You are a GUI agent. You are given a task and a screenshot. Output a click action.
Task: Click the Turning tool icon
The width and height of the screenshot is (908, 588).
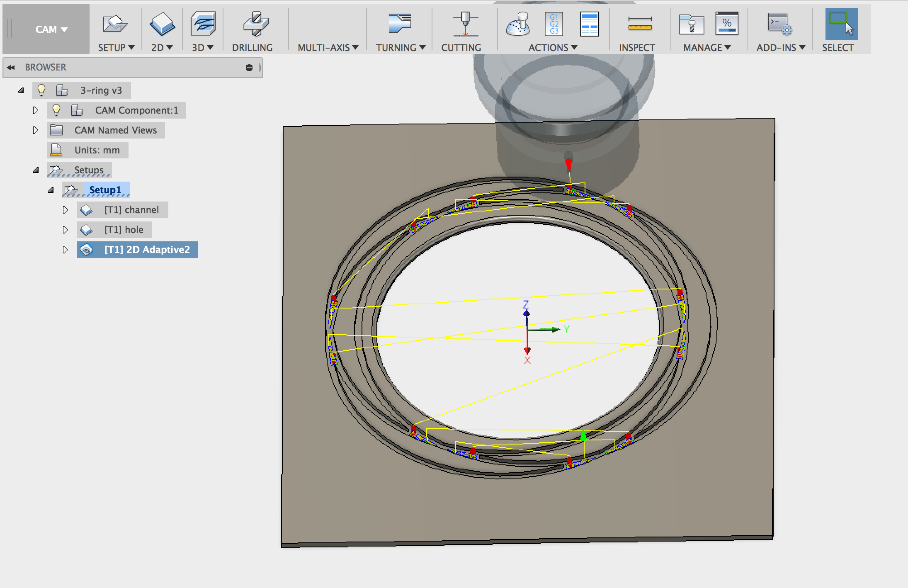pyautogui.click(x=400, y=23)
